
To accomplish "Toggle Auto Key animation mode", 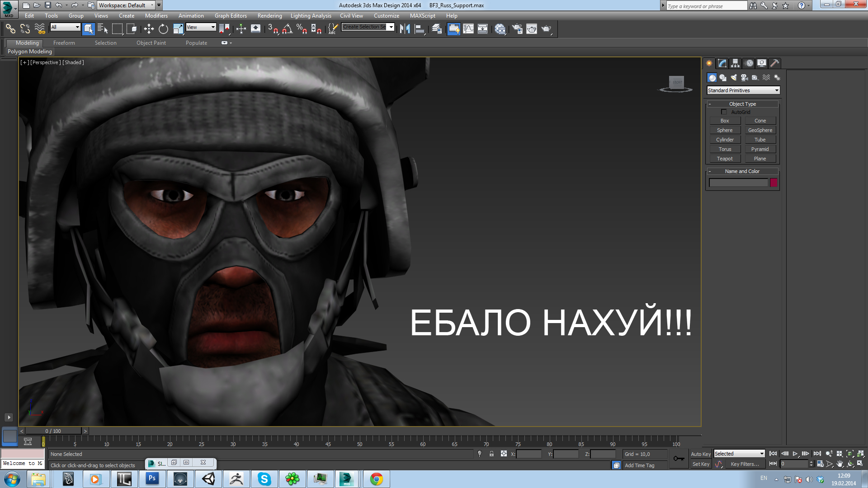I will click(700, 454).
